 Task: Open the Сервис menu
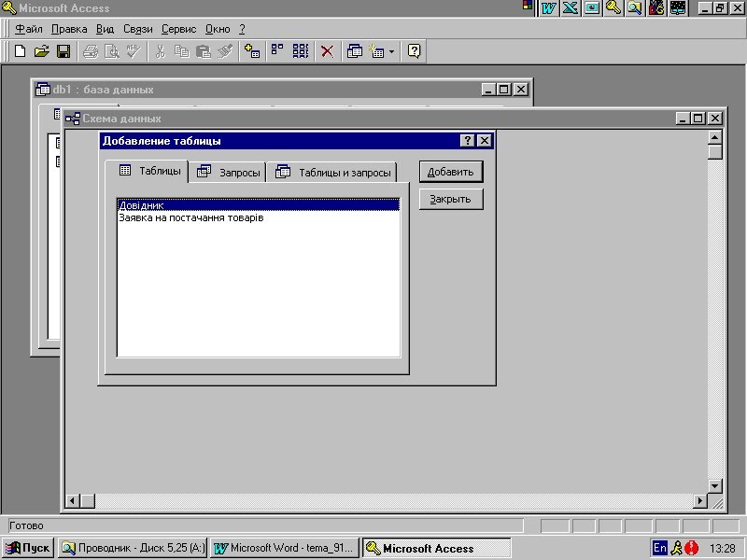(x=178, y=29)
